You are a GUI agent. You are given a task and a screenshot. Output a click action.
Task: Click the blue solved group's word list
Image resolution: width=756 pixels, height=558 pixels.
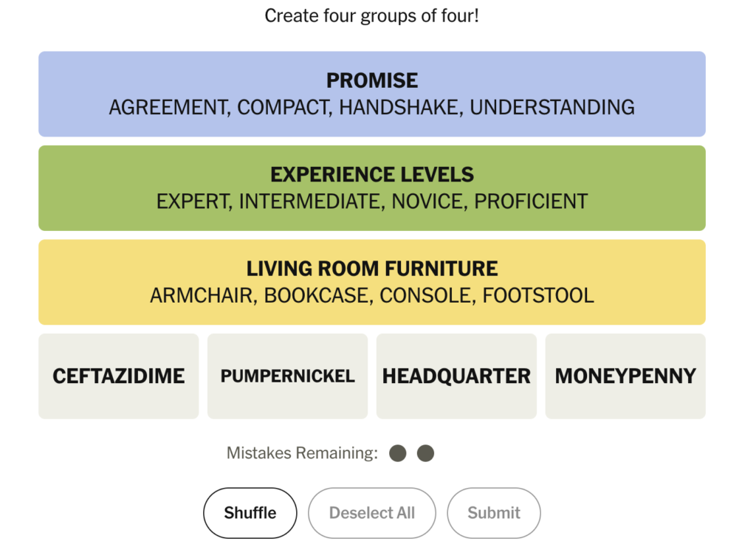coord(372,107)
